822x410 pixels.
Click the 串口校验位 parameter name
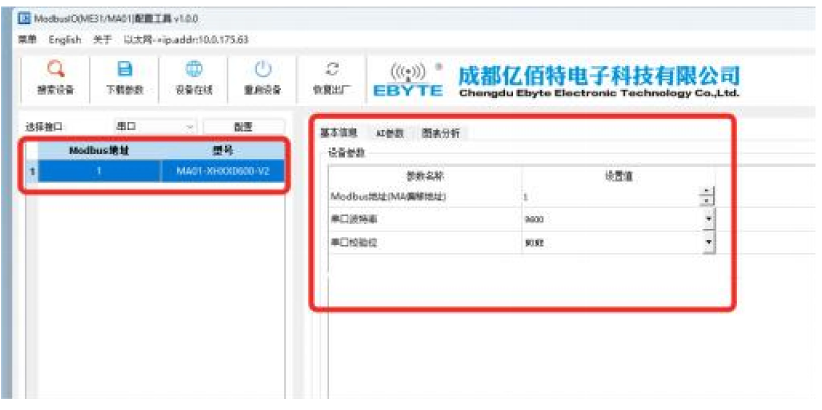(354, 243)
